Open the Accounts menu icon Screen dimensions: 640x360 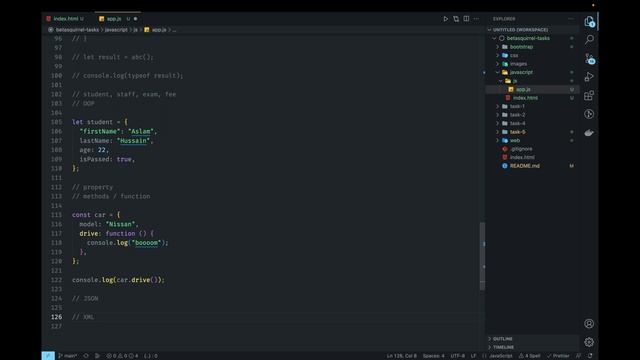[589, 324]
